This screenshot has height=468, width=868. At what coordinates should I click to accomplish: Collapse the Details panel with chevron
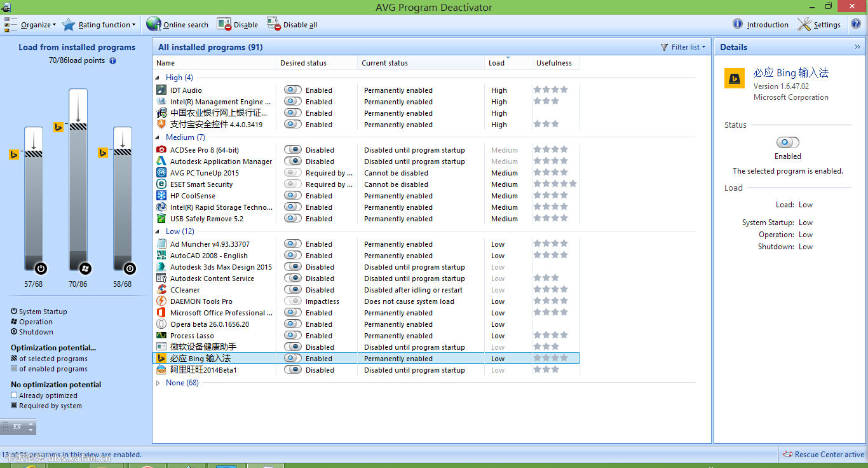(x=857, y=47)
